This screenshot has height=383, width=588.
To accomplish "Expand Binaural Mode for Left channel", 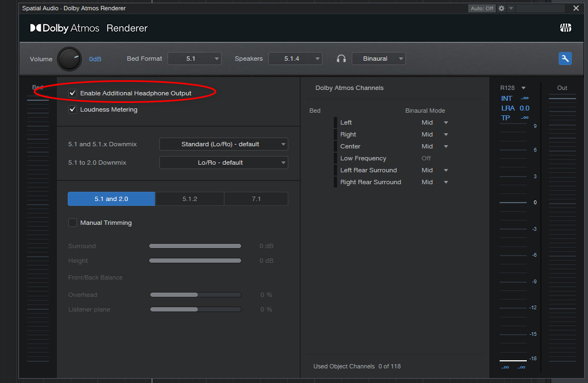I will 446,122.
